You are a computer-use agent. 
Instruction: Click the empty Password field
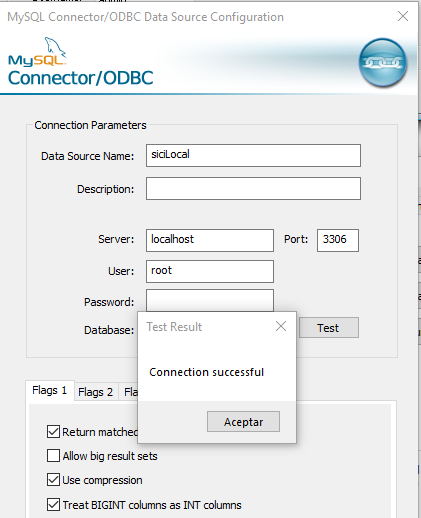tap(210, 300)
